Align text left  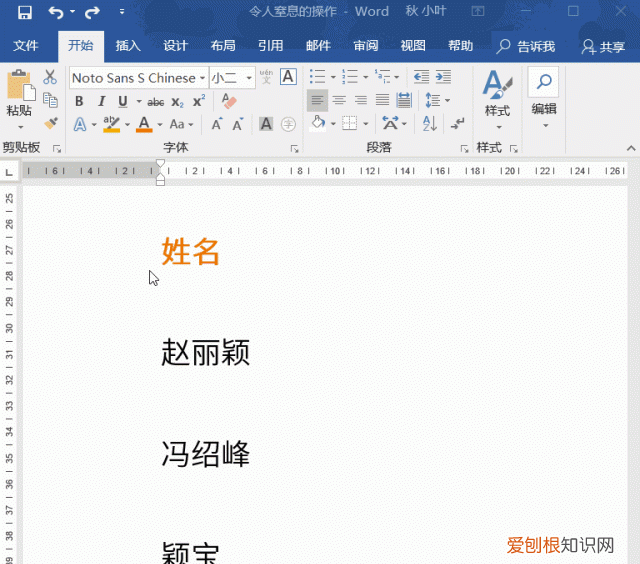pos(317,100)
